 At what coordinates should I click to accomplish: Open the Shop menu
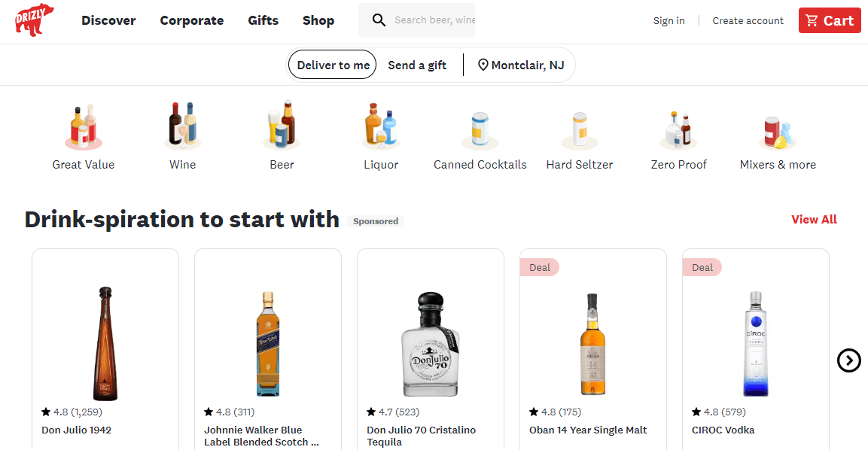(x=318, y=20)
